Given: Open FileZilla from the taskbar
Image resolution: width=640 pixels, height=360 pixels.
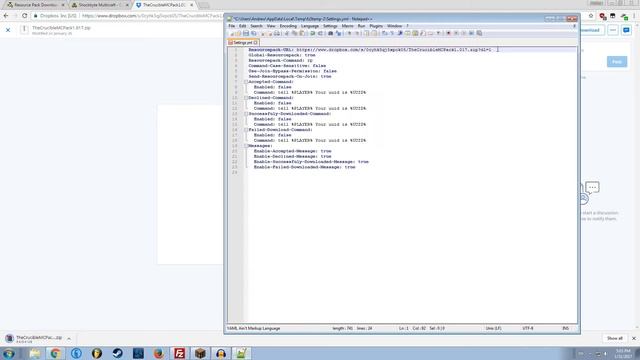Looking at the screenshot, I should point(179,353).
